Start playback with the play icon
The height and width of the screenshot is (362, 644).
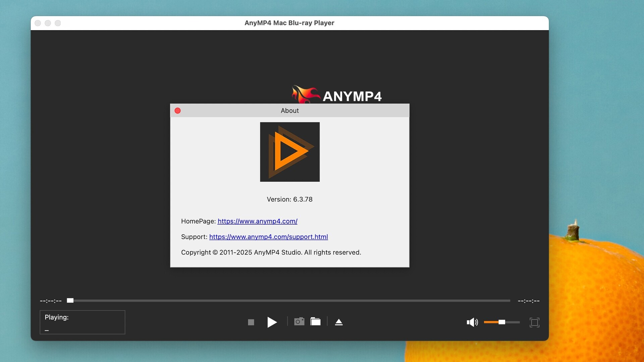coord(272,322)
